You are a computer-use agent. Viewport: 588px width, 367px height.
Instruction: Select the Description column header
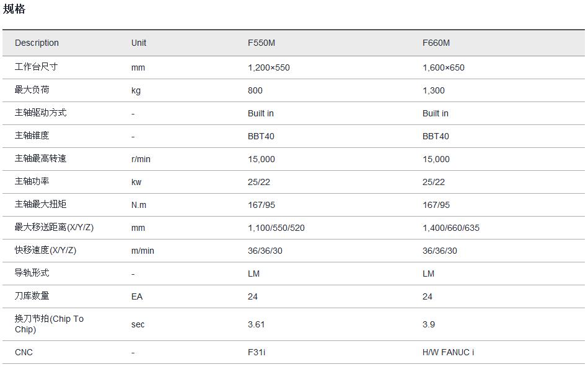tap(37, 43)
